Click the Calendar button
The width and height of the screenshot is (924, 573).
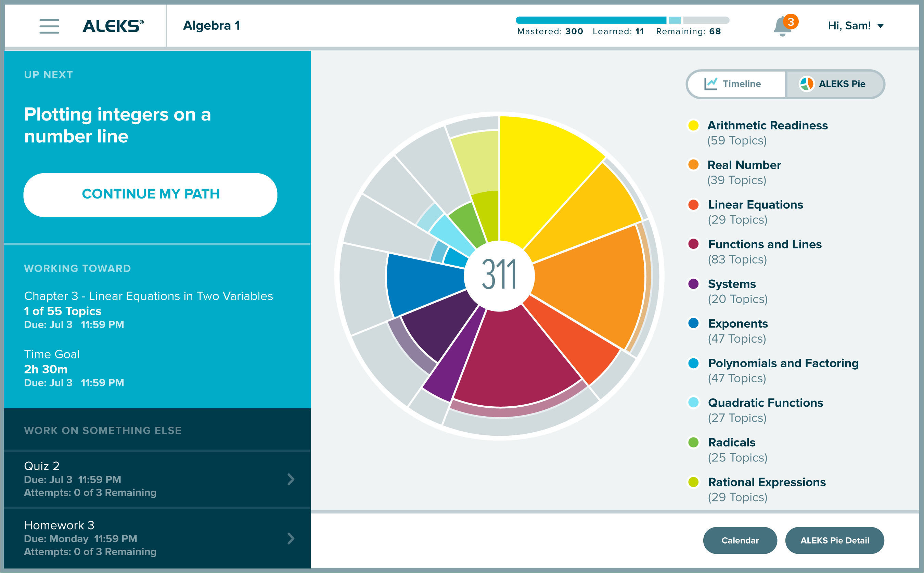point(740,540)
